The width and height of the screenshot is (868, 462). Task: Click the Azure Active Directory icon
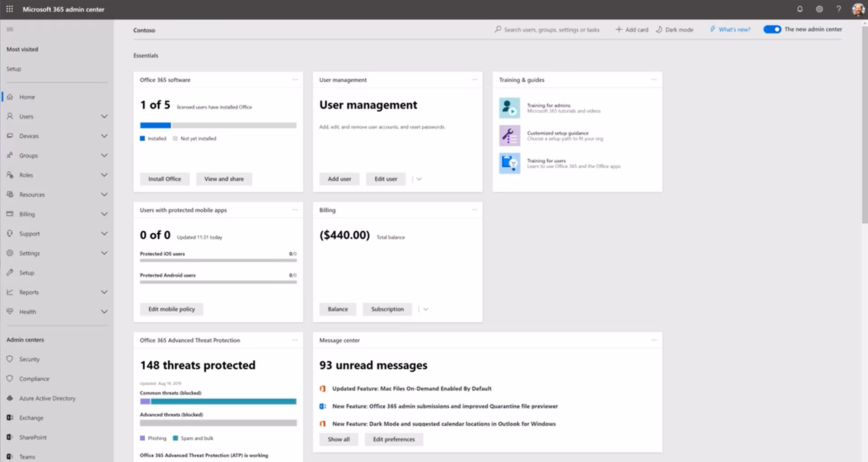[10, 398]
